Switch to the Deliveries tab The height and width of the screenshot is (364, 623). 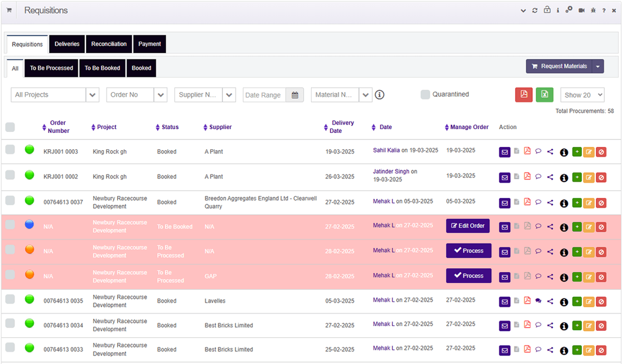click(67, 44)
